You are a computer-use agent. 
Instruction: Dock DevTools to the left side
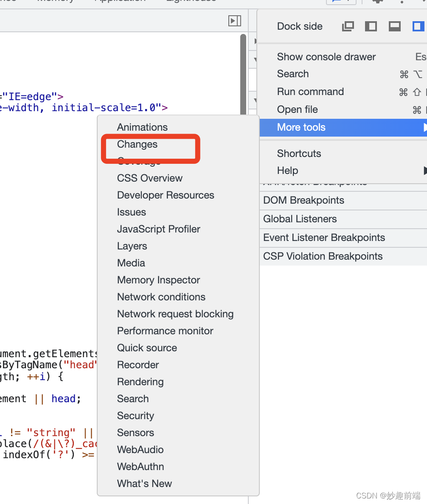click(x=371, y=26)
